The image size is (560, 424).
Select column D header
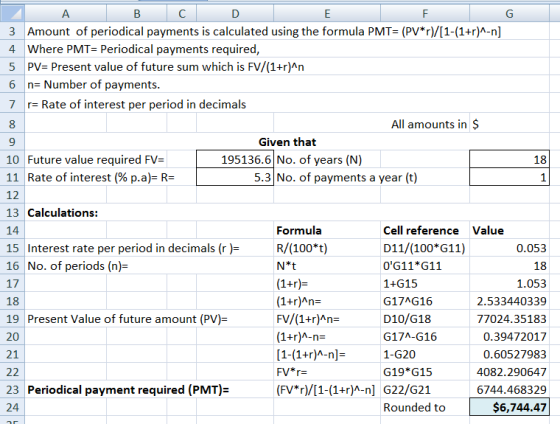(235, 14)
